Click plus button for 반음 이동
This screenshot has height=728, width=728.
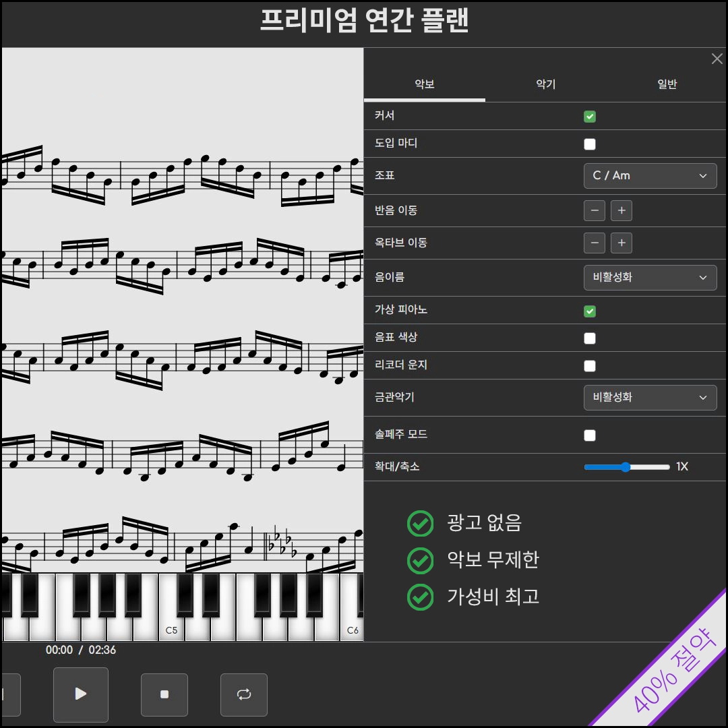coord(621,211)
